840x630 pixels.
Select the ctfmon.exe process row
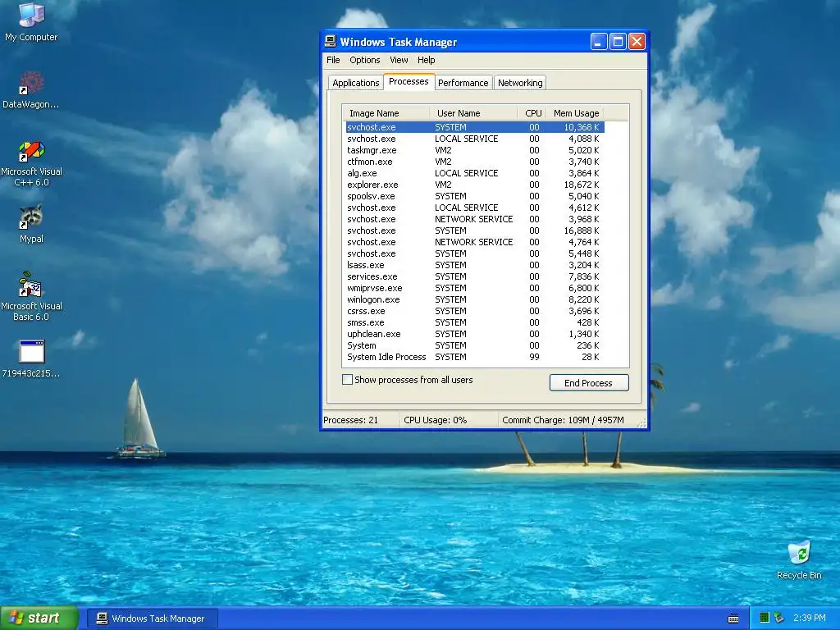click(475, 162)
